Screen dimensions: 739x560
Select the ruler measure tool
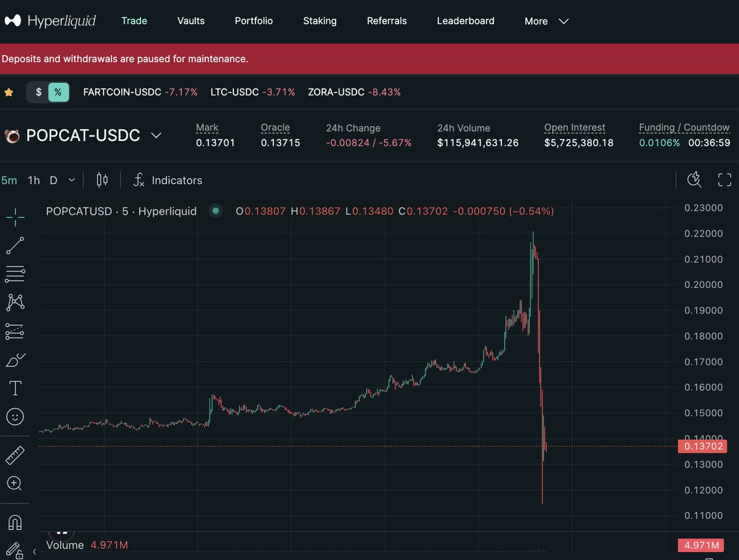[15, 455]
